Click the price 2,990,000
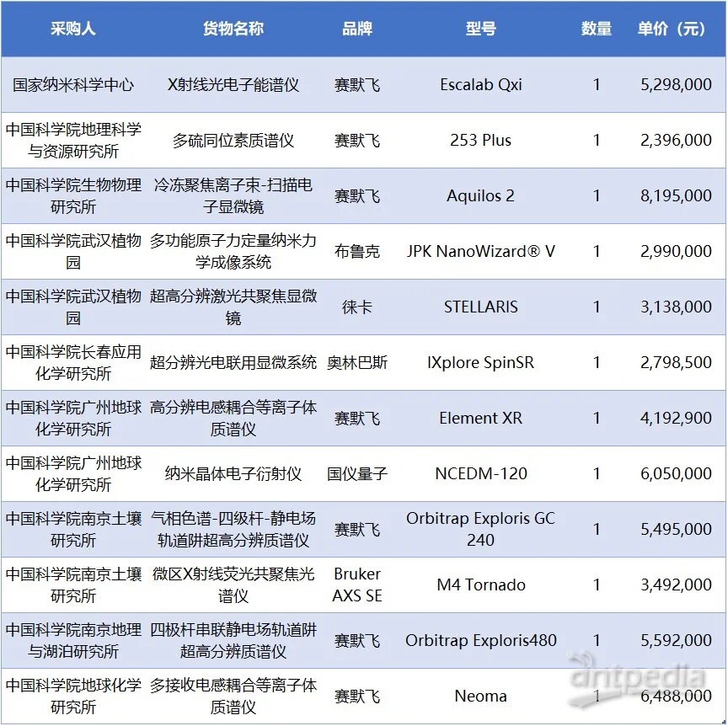Image resolution: width=728 pixels, height=726 pixels. pyautogui.click(x=676, y=251)
